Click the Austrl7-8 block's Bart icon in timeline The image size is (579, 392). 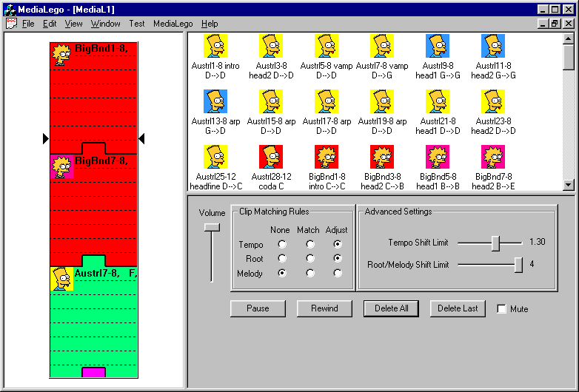pyautogui.click(x=61, y=279)
